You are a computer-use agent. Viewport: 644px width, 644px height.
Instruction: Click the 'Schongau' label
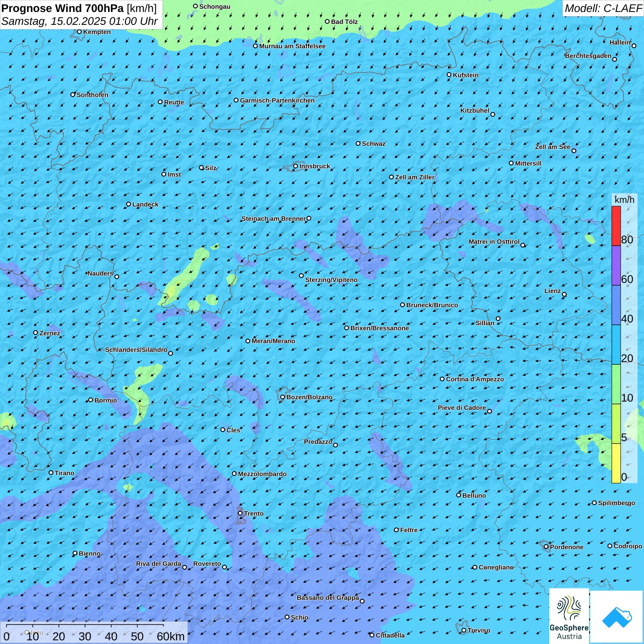[215, 6]
